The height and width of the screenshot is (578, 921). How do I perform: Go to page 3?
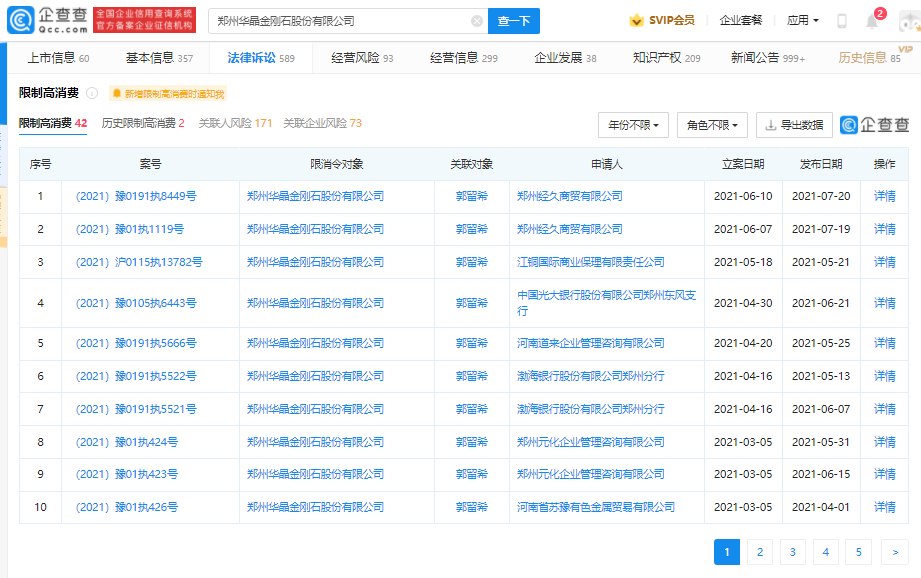tap(793, 552)
